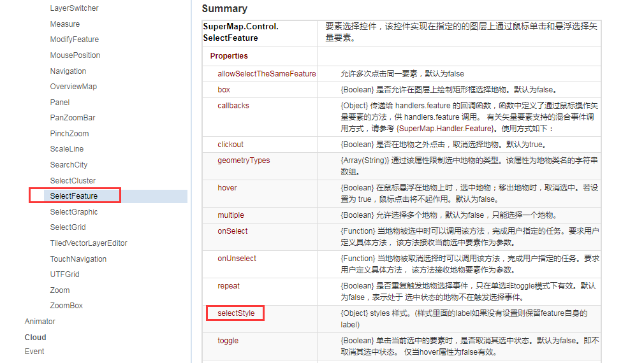644x363 pixels.
Task: Open ScaleLine control page
Action: point(67,149)
